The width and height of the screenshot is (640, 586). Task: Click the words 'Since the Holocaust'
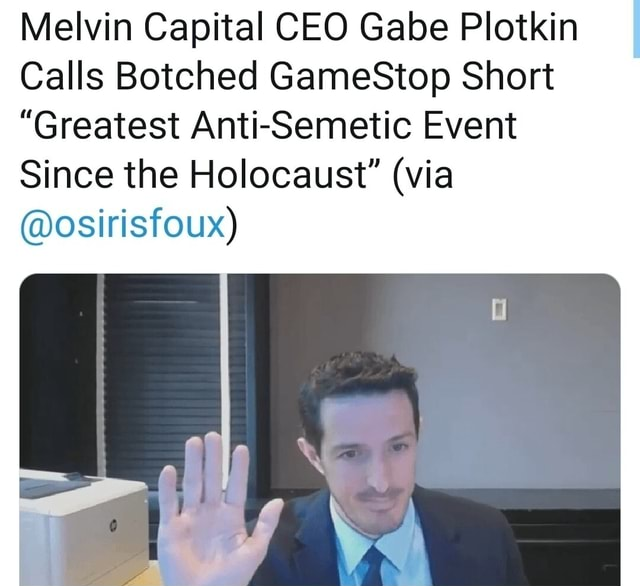[x=193, y=175]
